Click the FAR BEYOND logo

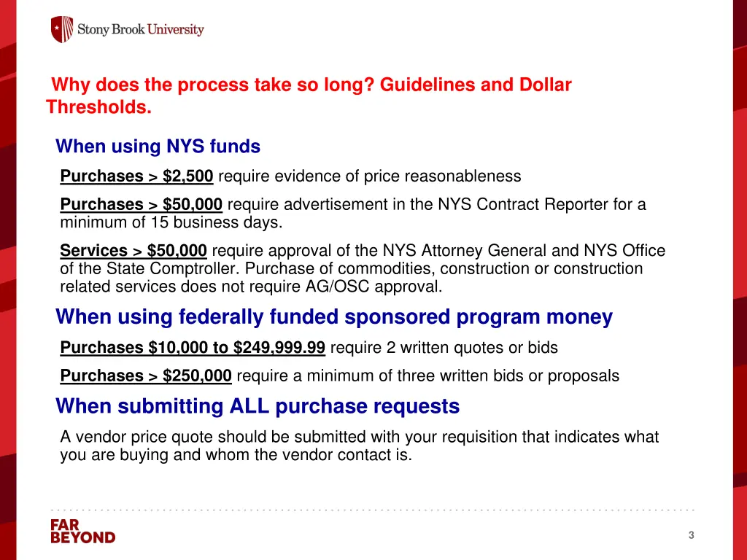[x=83, y=532]
